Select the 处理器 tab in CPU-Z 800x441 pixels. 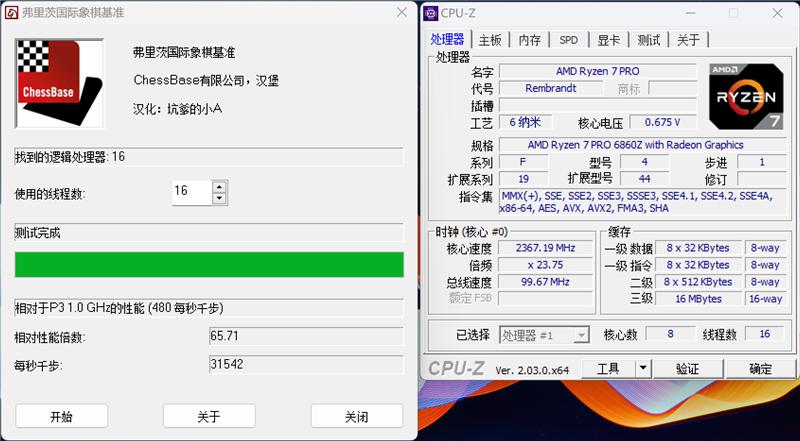click(x=447, y=40)
